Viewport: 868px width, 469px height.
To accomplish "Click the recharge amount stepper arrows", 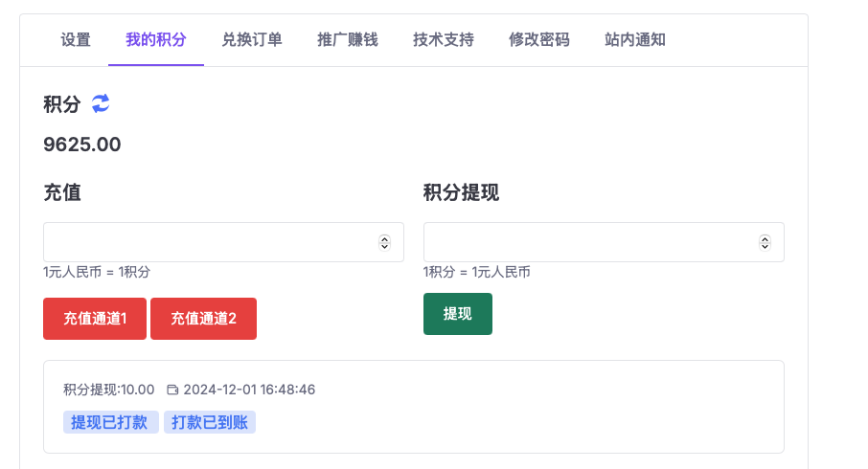I will [x=385, y=242].
